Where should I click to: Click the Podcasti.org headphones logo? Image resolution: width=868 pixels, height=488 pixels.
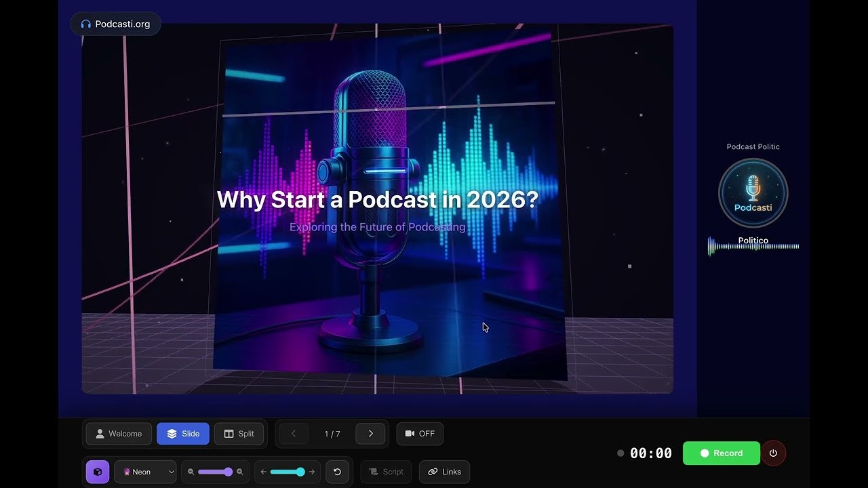[x=115, y=24]
